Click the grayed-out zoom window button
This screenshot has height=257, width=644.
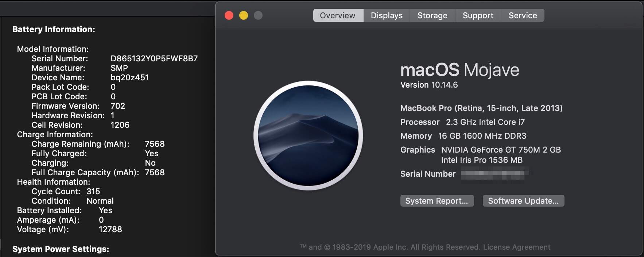258,15
